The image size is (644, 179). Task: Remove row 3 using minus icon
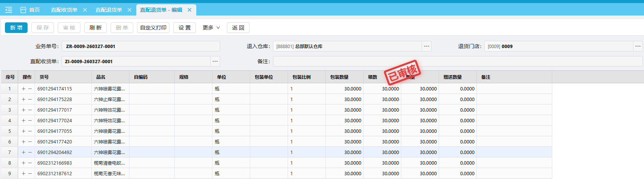pos(30,110)
